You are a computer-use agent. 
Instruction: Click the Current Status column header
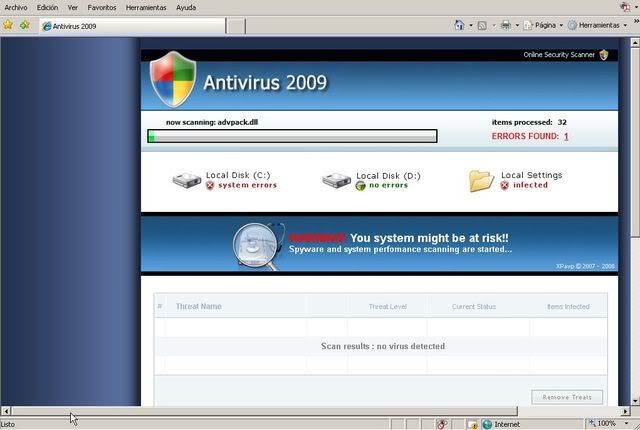pos(473,306)
